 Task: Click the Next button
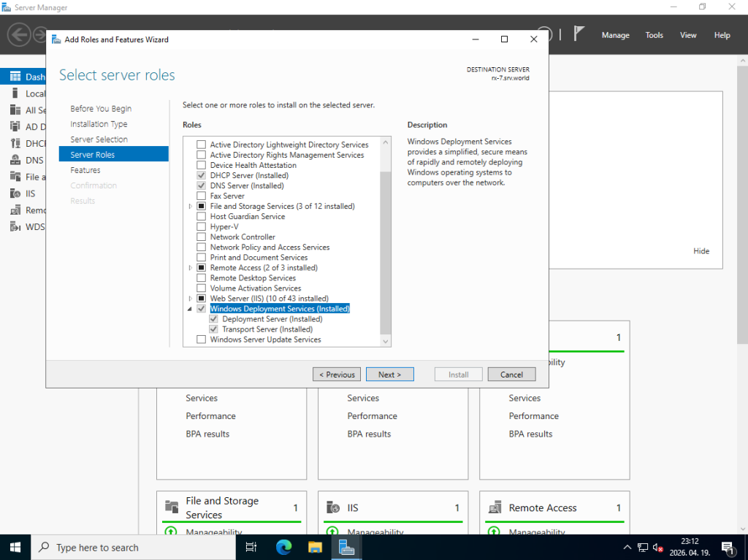tap(389, 375)
